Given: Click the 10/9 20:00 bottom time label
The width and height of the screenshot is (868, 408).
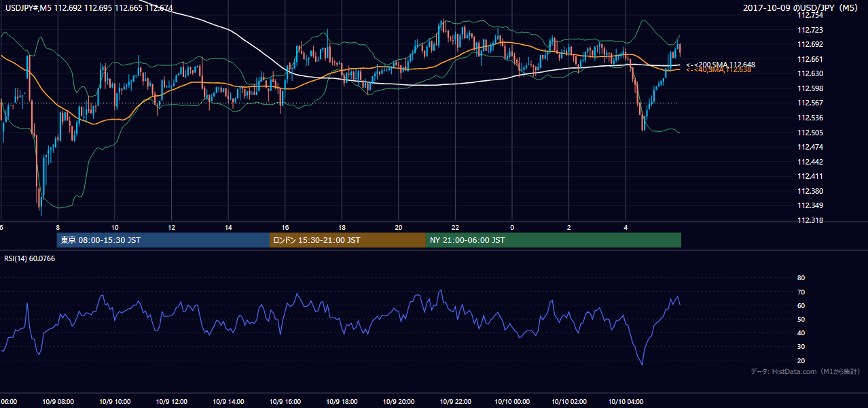Looking at the screenshot, I should pyautogui.click(x=399, y=402).
